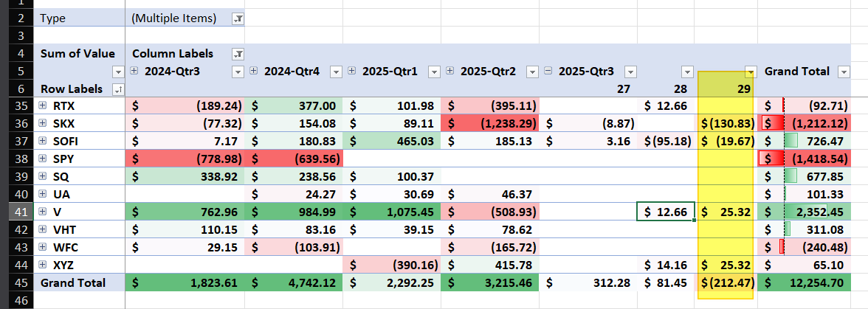Open 2025-Qtr3 column filter dropdown

tap(630, 72)
